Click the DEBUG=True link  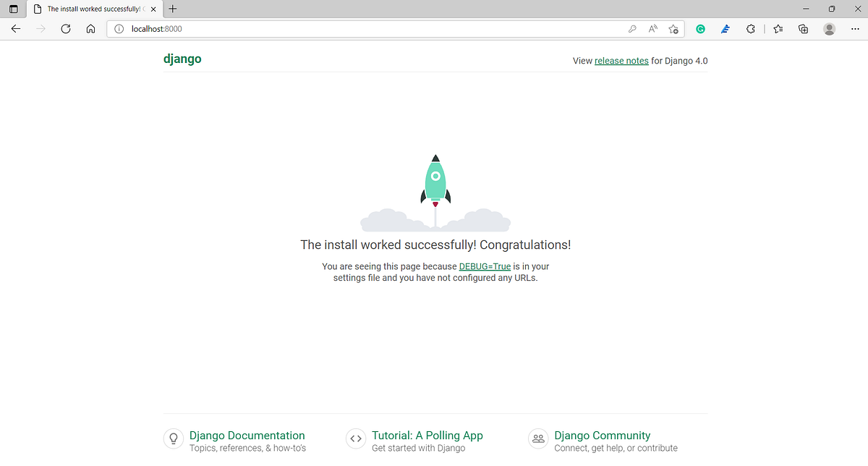click(485, 266)
